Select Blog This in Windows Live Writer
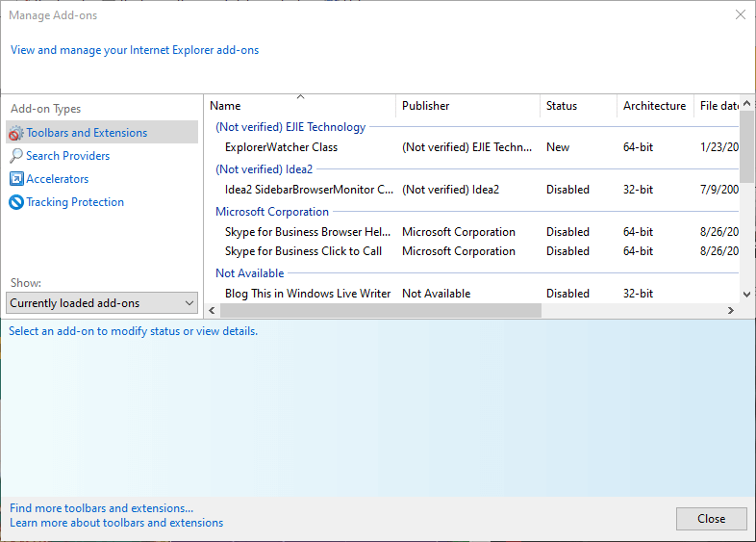This screenshot has height=542, width=756. coord(308,294)
